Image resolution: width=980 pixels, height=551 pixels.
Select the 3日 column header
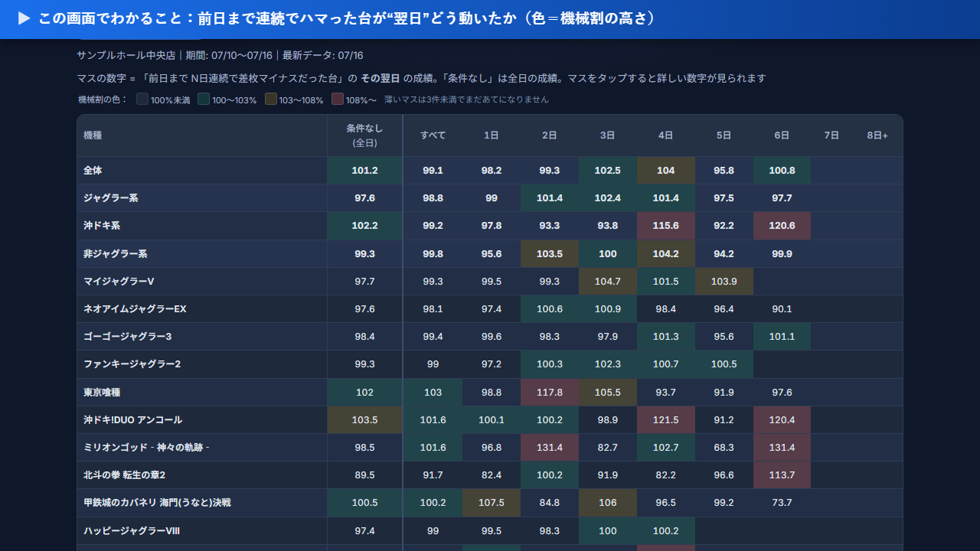[x=608, y=135]
